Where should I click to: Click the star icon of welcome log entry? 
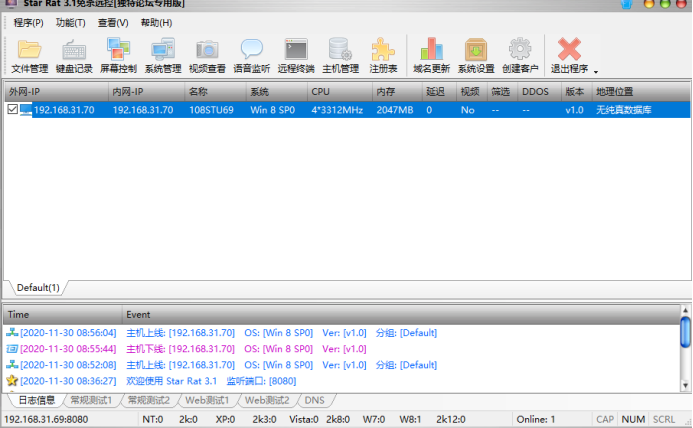(12, 380)
